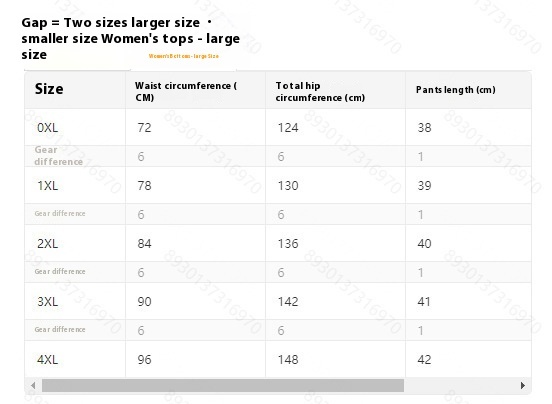Image resolution: width=552 pixels, height=404 pixels.
Task: Click the first Gear difference row label
Action: 58,156
